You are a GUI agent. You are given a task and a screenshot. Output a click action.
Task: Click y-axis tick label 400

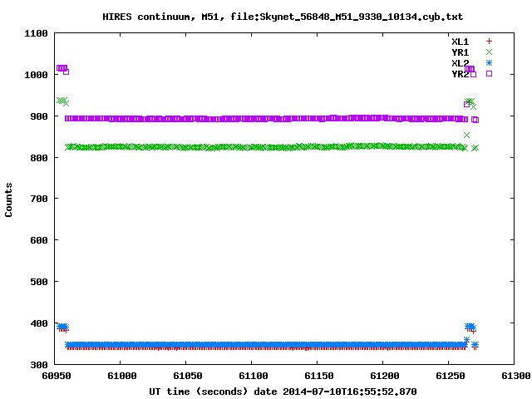(39, 323)
